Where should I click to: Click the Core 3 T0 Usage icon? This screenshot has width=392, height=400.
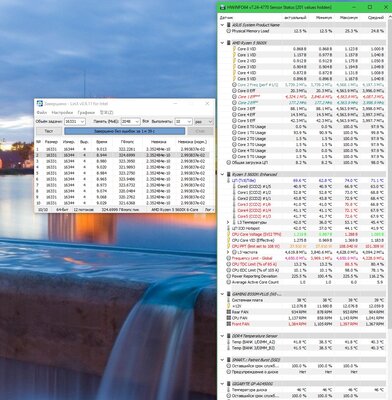pyautogui.click(x=234, y=145)
